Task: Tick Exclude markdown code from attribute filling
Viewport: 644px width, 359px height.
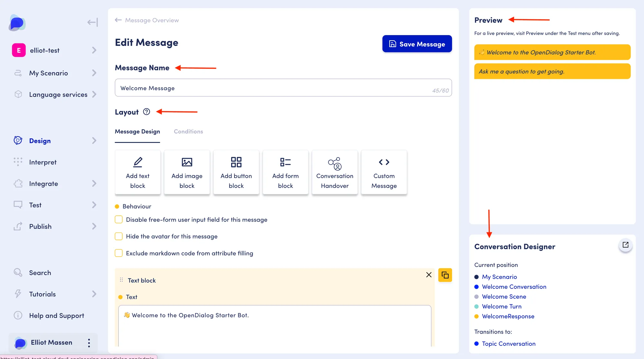Action: tap(119, 253)
